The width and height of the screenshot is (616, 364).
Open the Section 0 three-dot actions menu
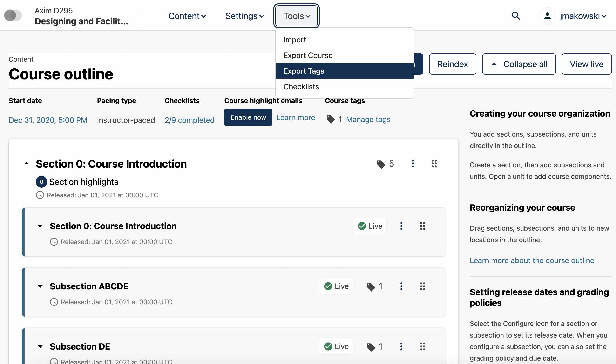[413, 164]
